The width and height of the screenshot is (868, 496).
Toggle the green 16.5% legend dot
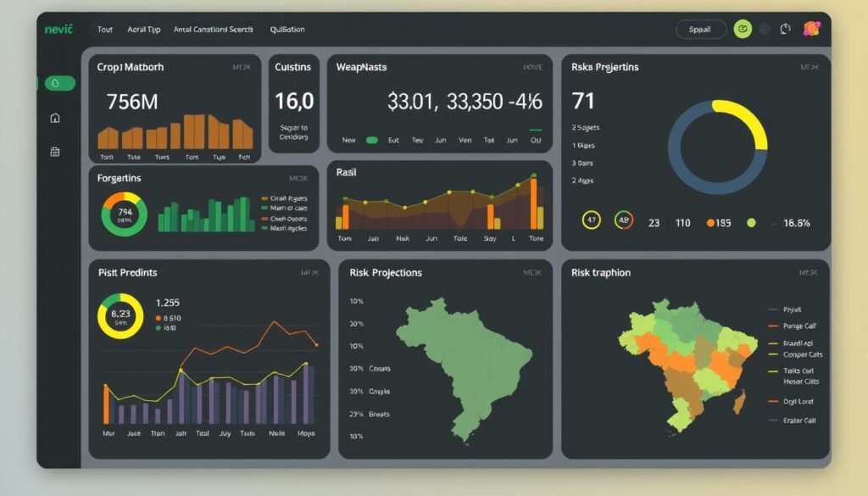[749, 222]
